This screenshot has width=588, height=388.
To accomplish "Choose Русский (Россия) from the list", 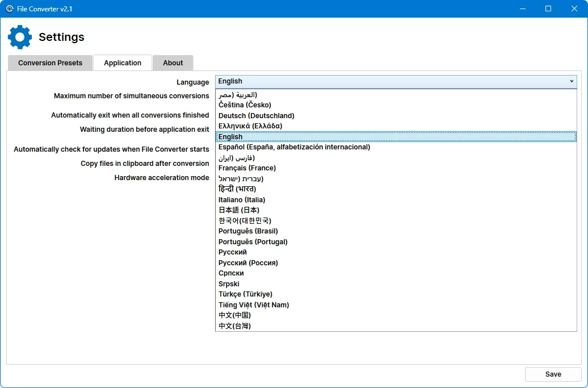I will [x=248, y=263].
